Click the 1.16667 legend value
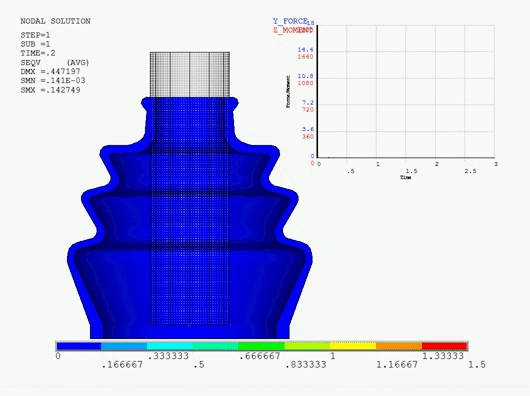530x396 pixels. point(397,365)
